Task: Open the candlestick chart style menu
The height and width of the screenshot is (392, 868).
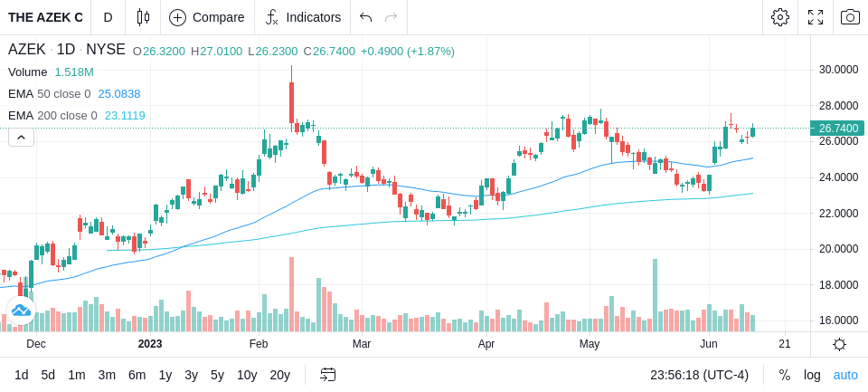Action: (143, 17)
